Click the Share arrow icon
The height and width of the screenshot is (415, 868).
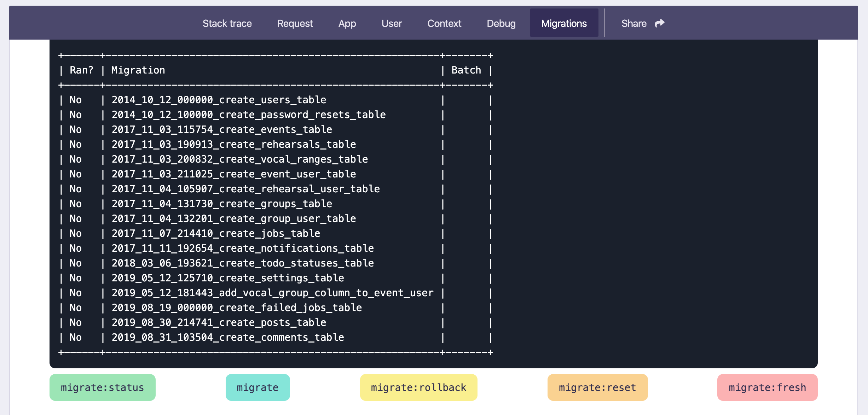[659, 23]
